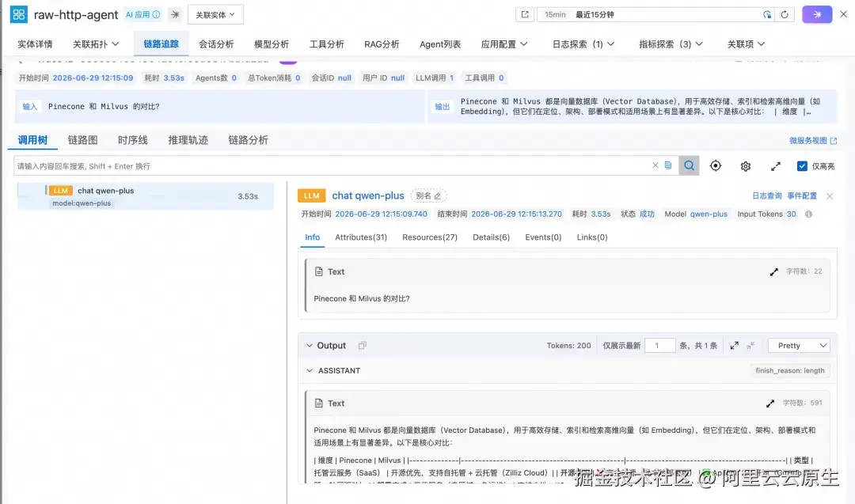Select the chat qwen-plus tree row
Viewport: 855px width, 504px height.
click(146, 196)
